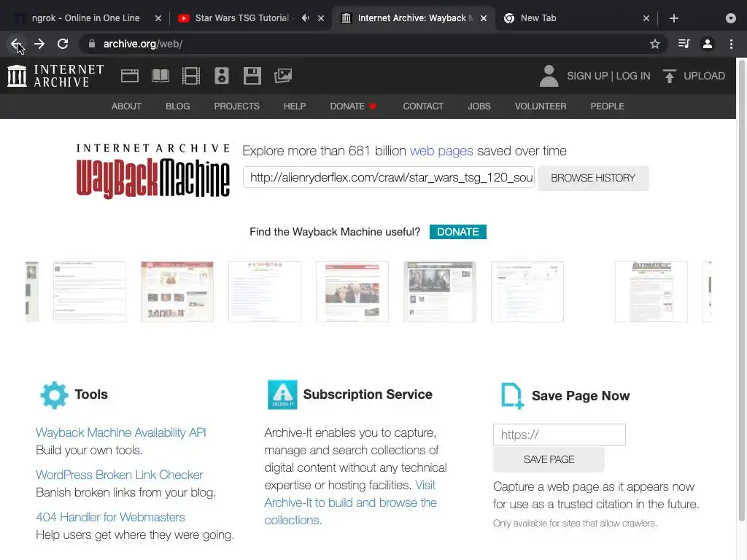This screenshot has height=560, width=747.
Task: Close the ngrok tab
Action: (x=158, y=18)
